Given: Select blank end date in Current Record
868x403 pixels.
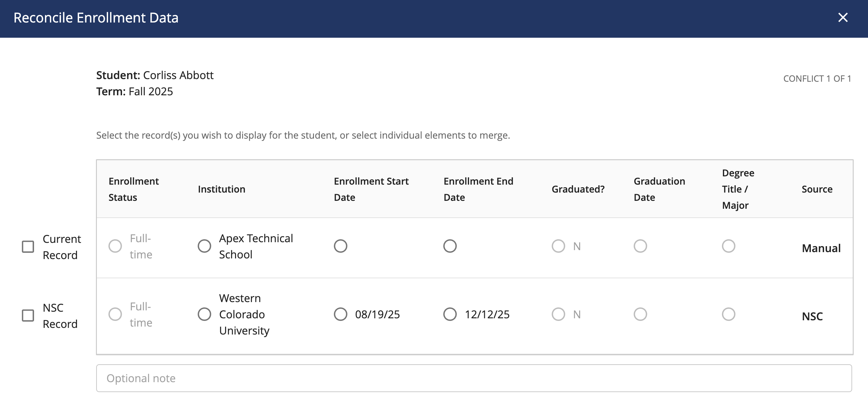Looking at the screenshot, I should (450, 246).
